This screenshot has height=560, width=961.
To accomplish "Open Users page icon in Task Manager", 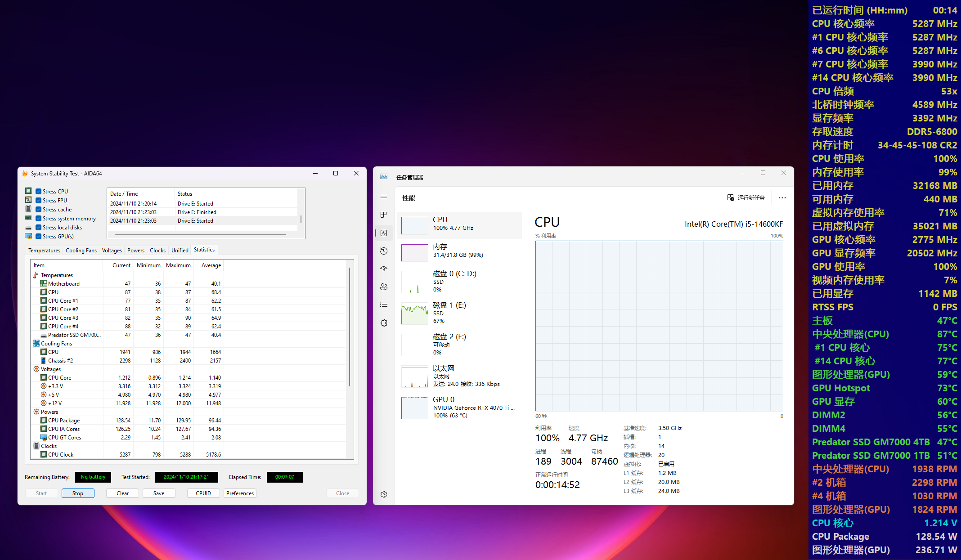I will click(x=384, y=287).
